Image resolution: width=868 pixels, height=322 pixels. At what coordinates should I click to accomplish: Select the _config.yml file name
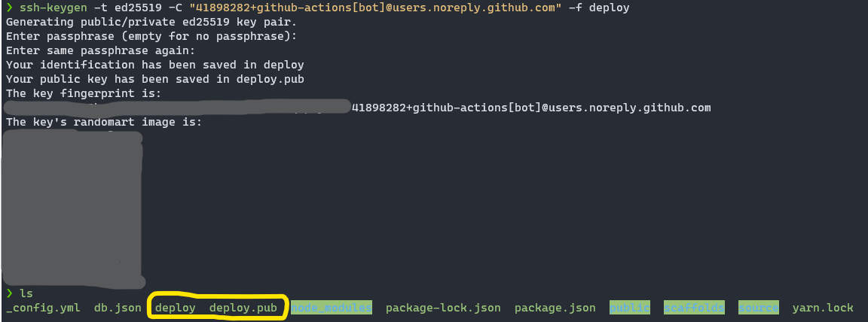point(41,308)
